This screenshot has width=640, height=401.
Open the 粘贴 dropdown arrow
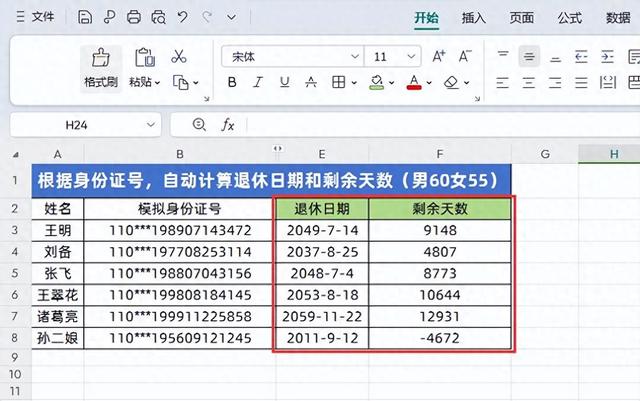coord(157,83)
